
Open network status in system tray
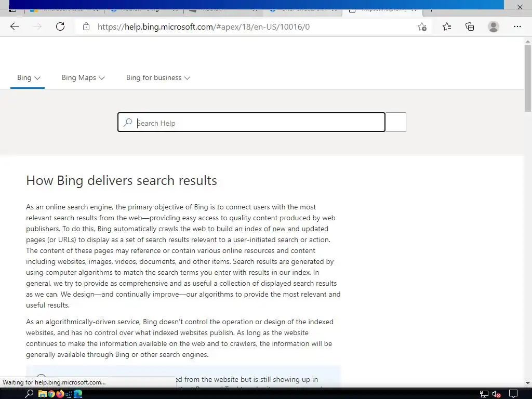[x=484, y=394]
